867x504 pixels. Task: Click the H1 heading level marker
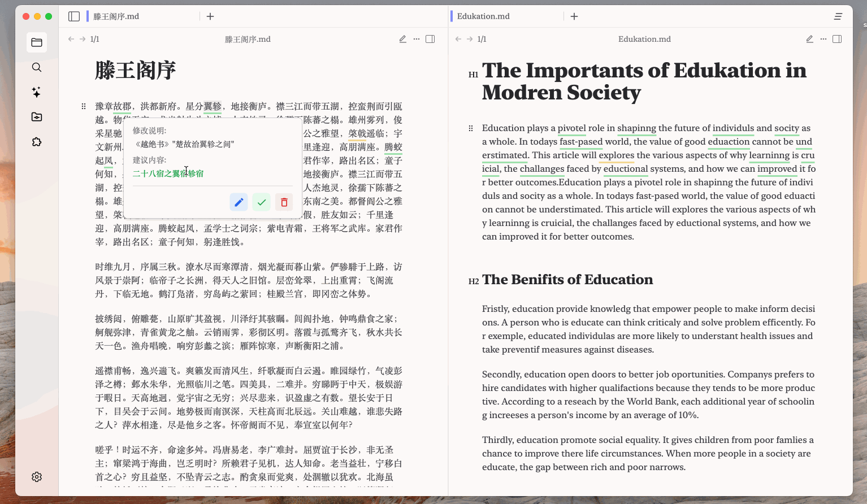pyautogui.click(x=474, y=75)
